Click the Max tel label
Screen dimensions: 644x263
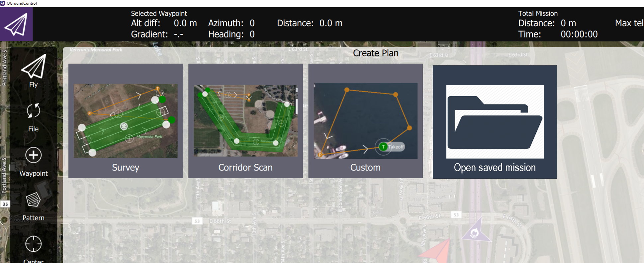(629, 23)
